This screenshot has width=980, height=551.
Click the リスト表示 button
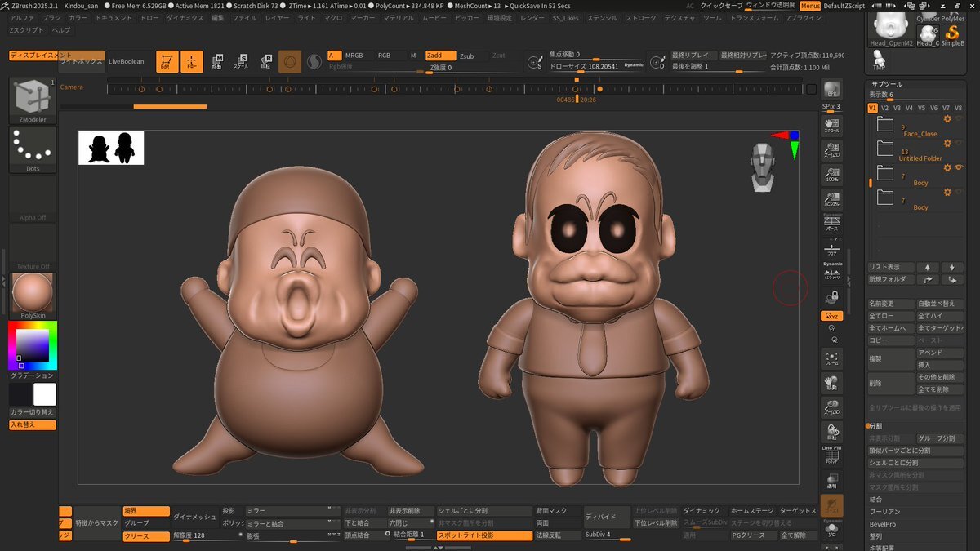pos(890,267)
